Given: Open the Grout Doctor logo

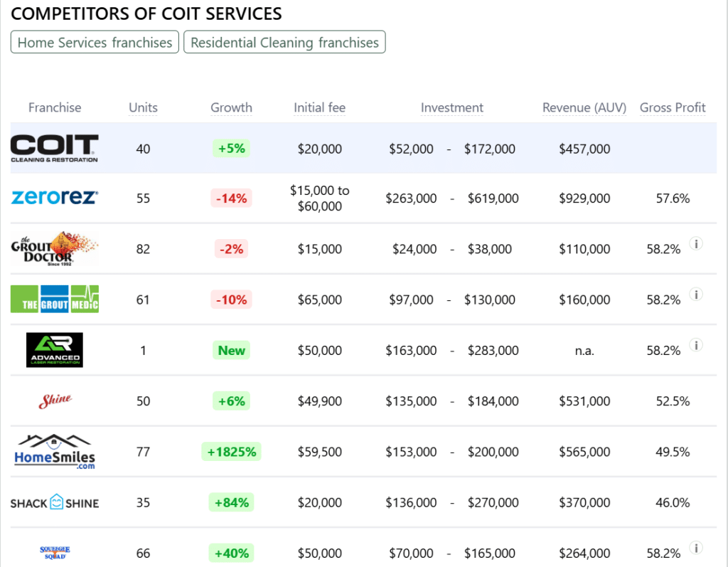Looking at the screenshot, I should tap(54, 249).
